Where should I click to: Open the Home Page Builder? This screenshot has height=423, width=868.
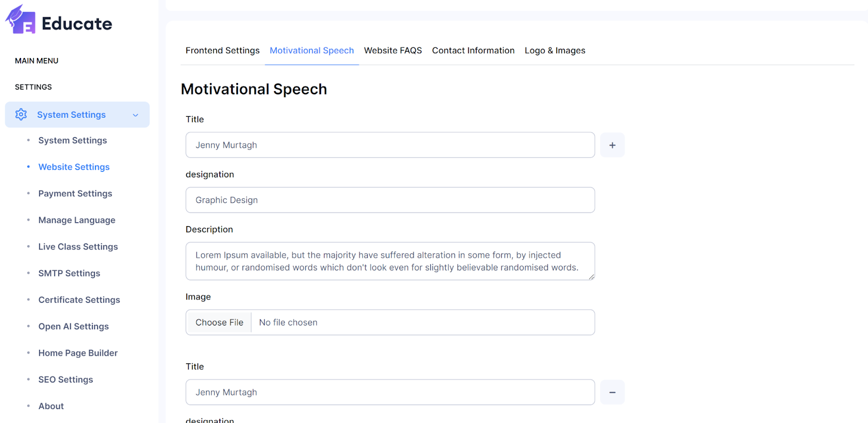[x=78, y=353]
